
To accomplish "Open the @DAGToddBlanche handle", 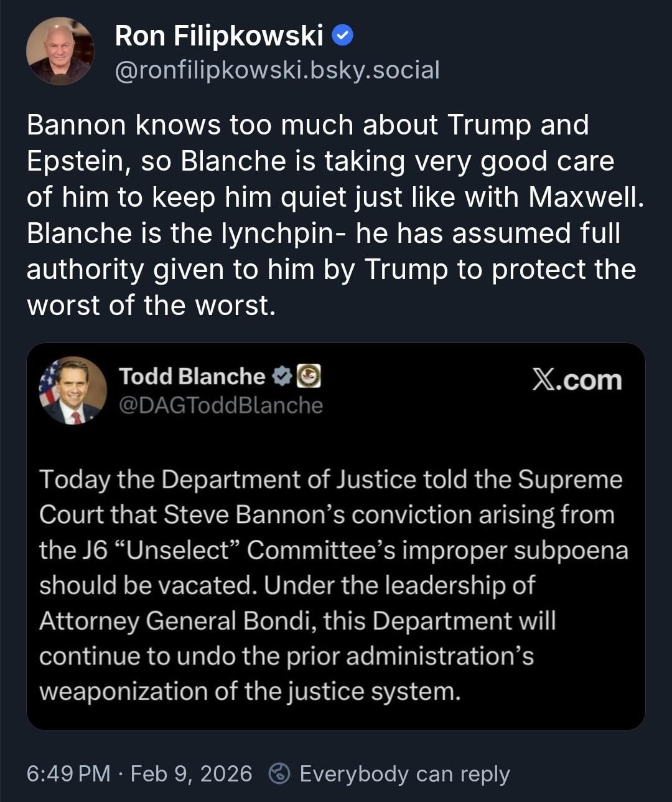I will pyautogui.click(x=220, y=405).
